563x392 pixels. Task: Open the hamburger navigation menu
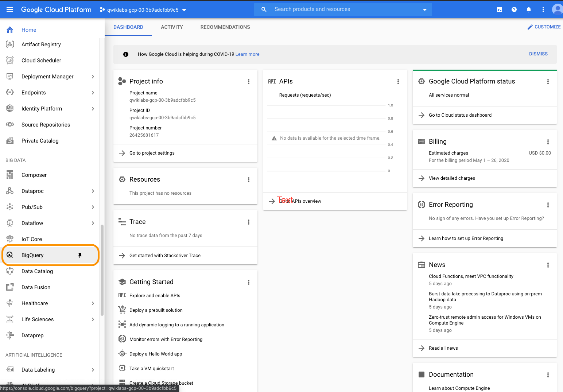coord(10,9)
